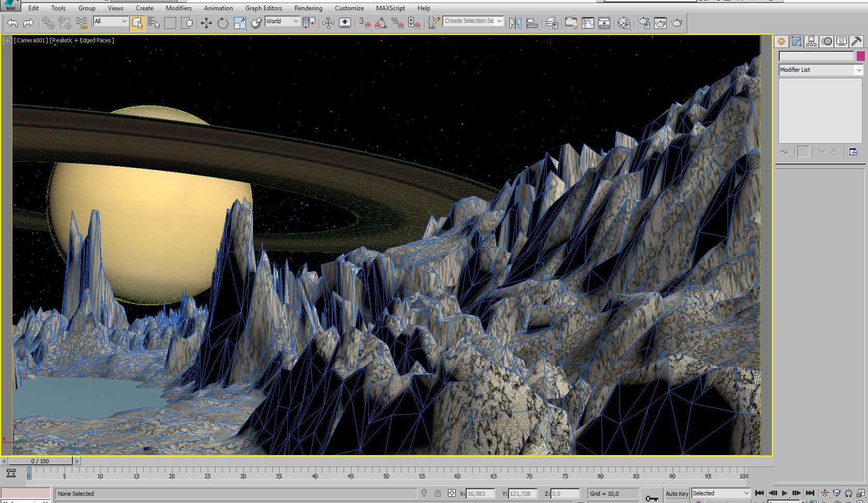868x503 pixels.
Task: Click the Undo arrow
Action: click(12, 23)
